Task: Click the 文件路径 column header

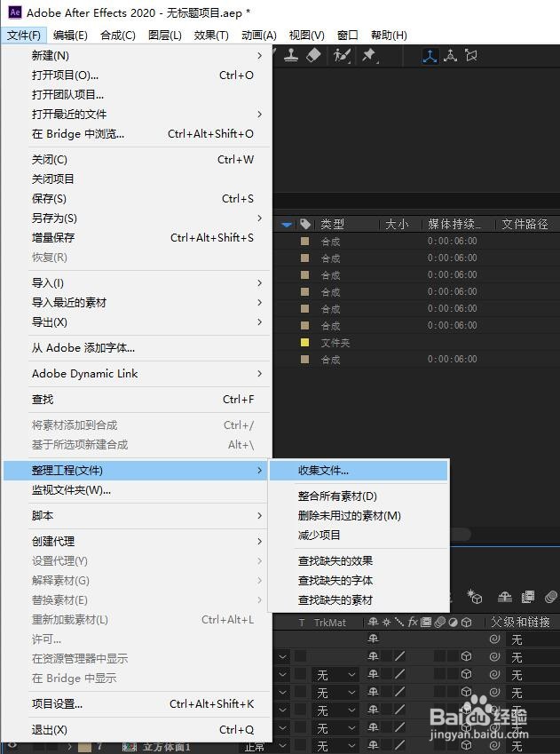Action: [525, 224]
